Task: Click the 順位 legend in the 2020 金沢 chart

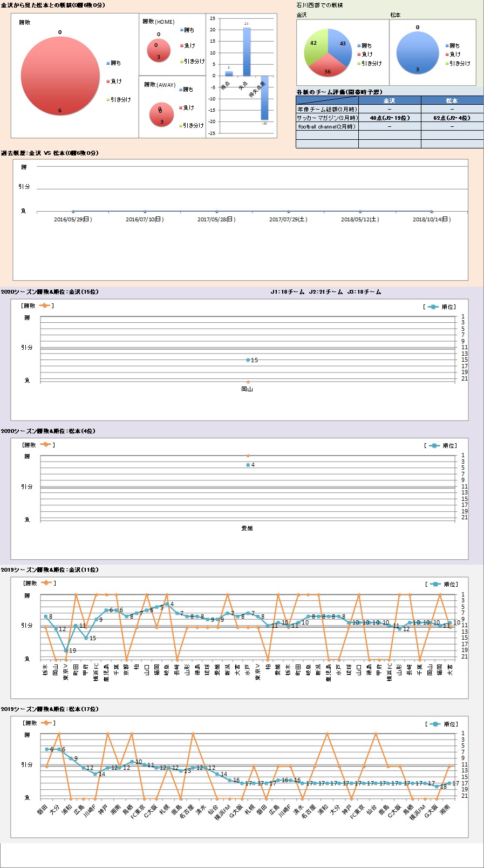Action: [x=440, y=307]
